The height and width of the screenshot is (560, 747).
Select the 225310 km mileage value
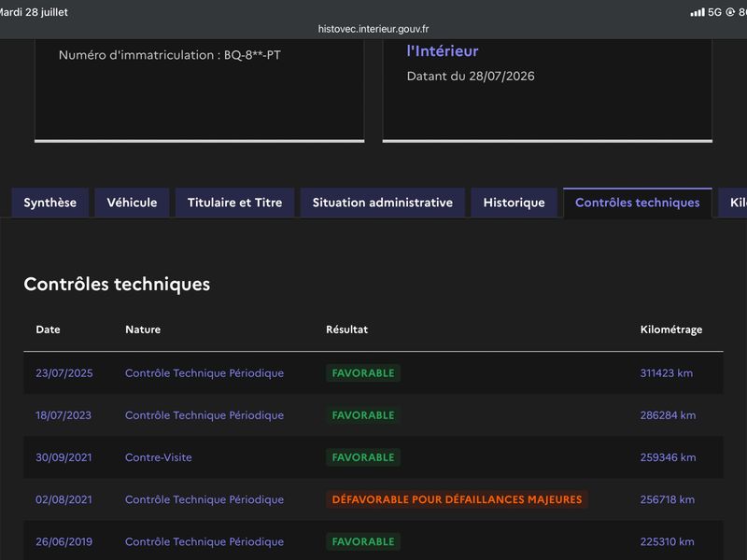[x=667, y=542]
